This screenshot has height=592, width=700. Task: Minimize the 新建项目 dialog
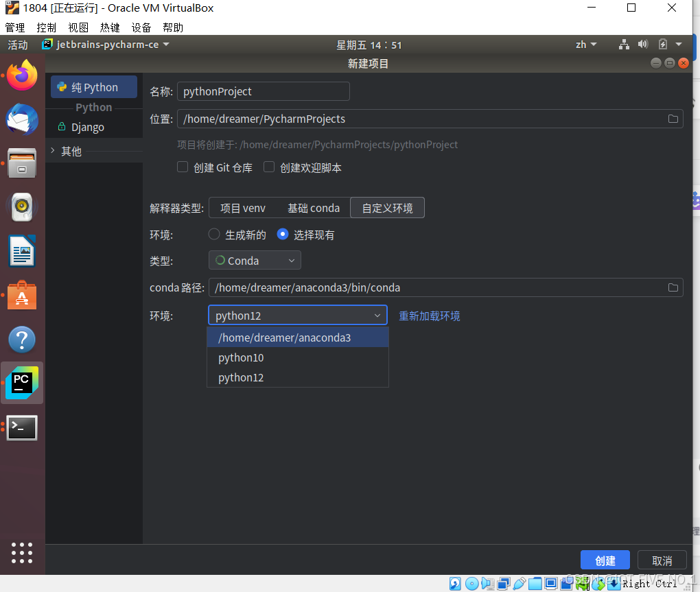pos(656,63)
